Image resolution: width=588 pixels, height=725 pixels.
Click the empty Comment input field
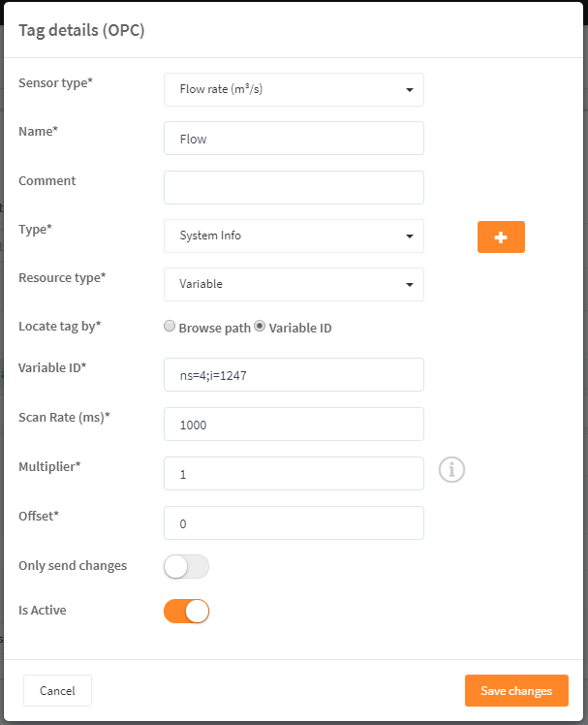tap(294, 187)
